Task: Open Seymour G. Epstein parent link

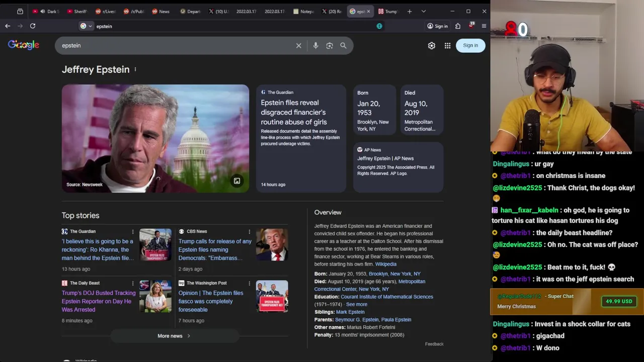Action: click(357, 320)
